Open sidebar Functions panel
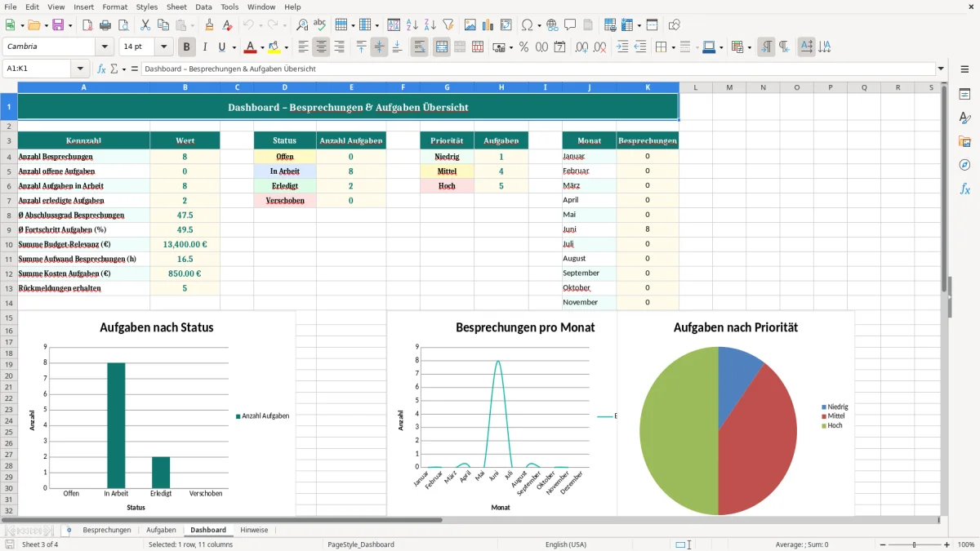This screenshot has width=980, height=551. (x=964, y=189)
